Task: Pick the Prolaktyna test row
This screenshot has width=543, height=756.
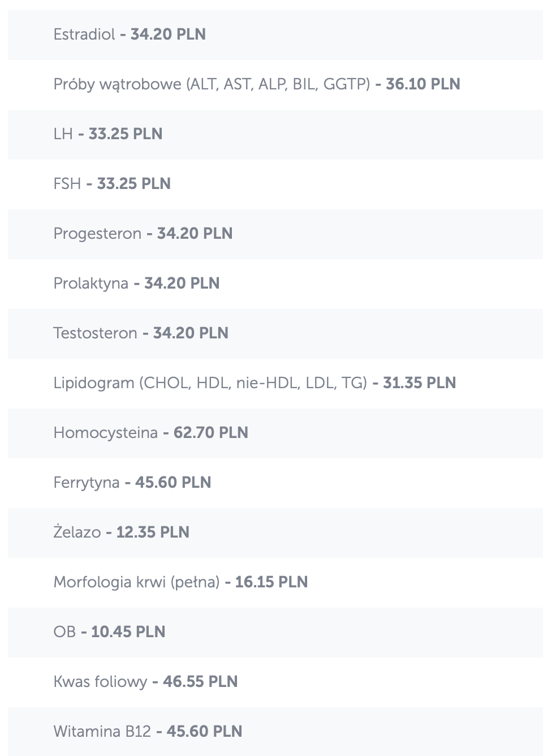Action: coord(136,283)
